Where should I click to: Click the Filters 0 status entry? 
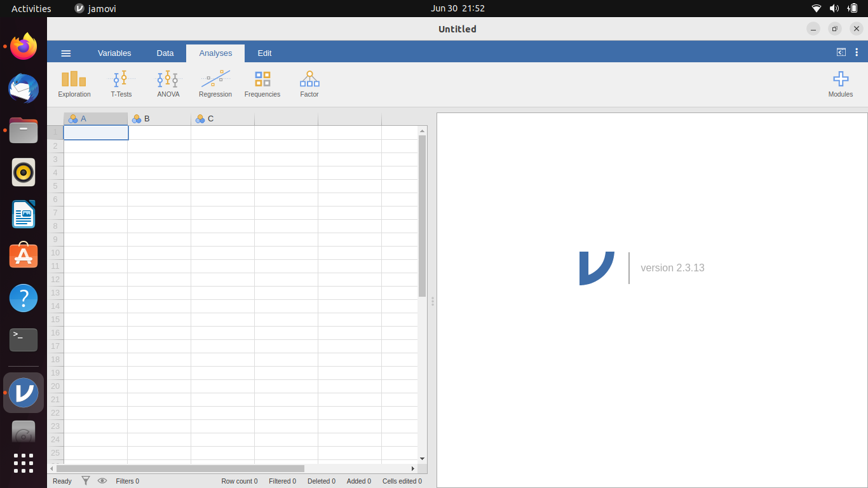click(x=128, y=481)
